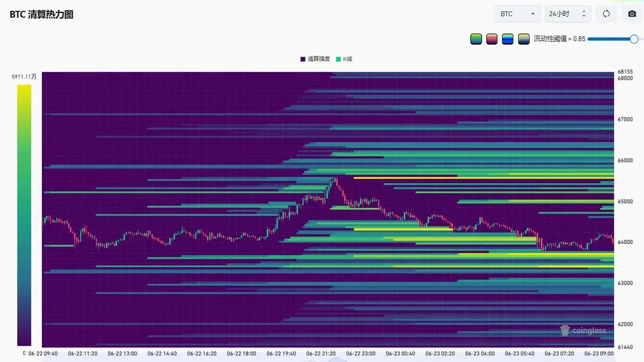Click the 06-22 13:00 time label
The image size is (644, 362).
pyautogui.click(x=123, y=354)
